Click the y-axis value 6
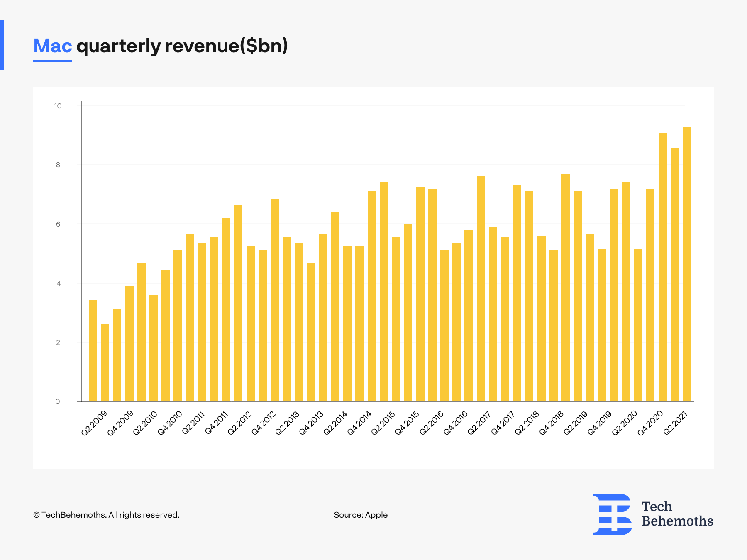The width and height of the screenshot is (747, 560). point(58,224)
